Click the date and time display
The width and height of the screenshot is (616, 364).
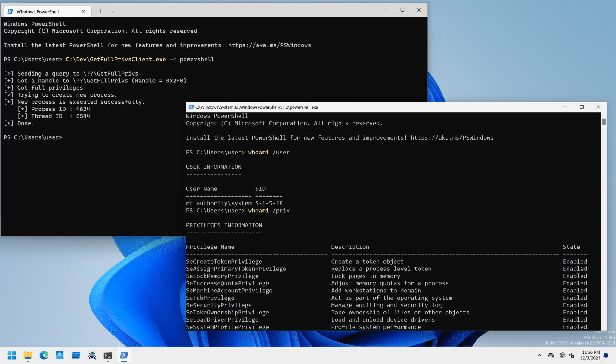(591, 355)
